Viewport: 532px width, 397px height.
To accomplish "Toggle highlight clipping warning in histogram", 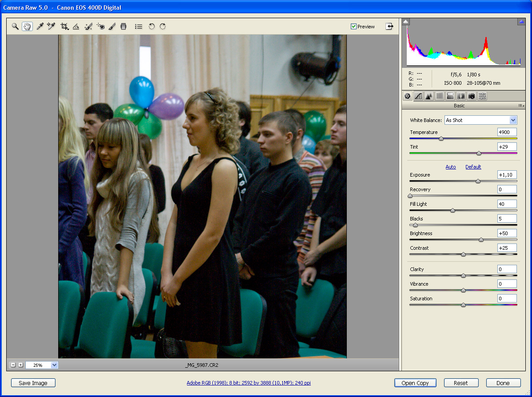I will click(x=521, y=22).
